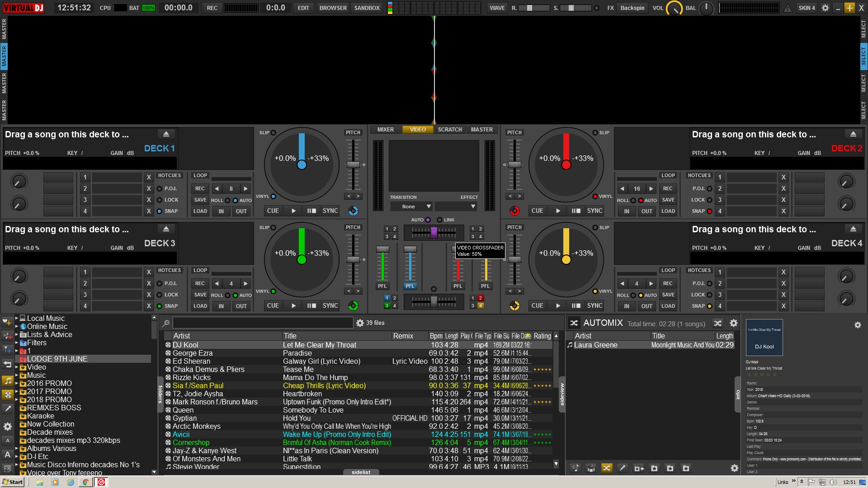Expand the Local Music tree node

[17, 319]
